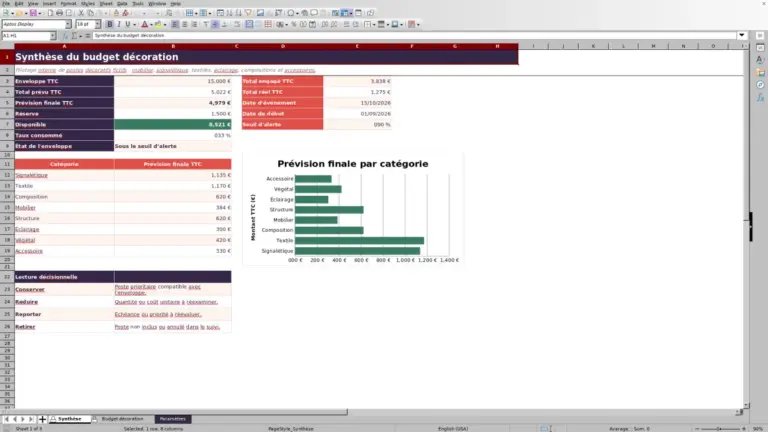Screen dimensions: 768x432
Task: Click the Copy icon
Action: tap(91, 13)
